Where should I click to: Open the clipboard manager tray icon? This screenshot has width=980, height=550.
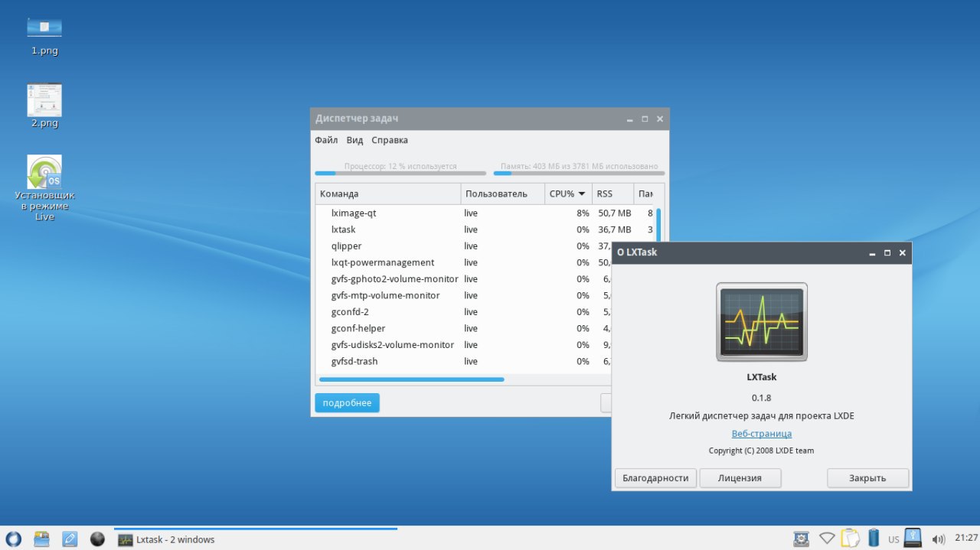point(851,539)
